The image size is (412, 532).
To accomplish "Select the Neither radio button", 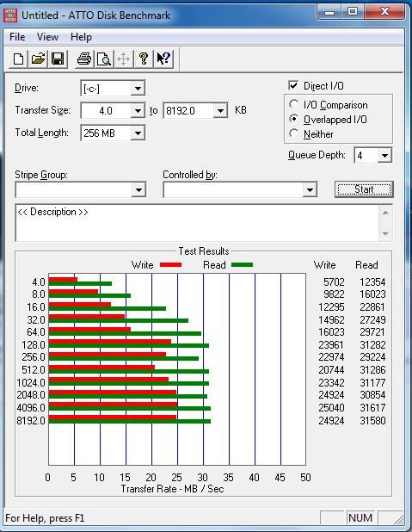I will pos(293,133).
